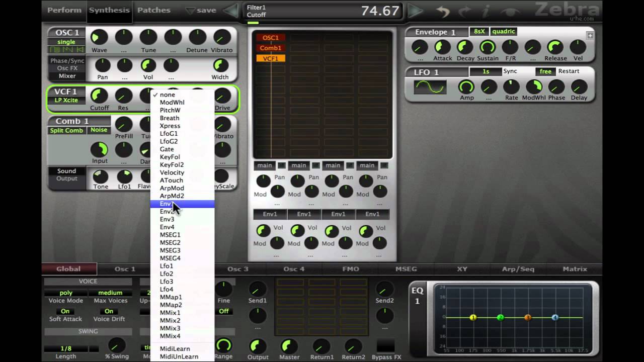Click the LFO 1 sine waveform display

[x=430, y=87]
